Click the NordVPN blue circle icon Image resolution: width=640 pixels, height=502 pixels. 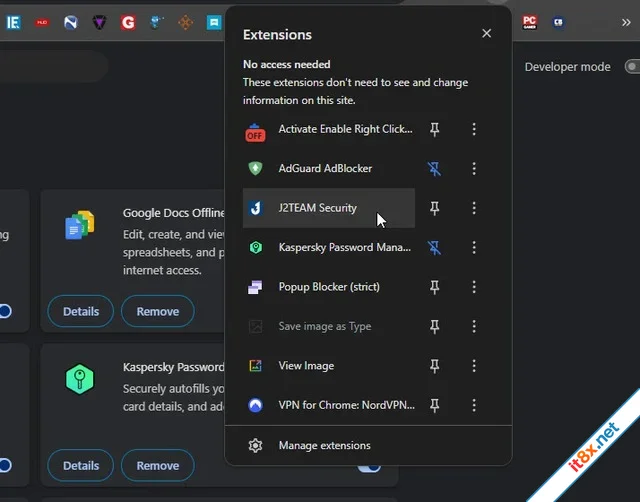pyautogui.click(x=256, y=405)
